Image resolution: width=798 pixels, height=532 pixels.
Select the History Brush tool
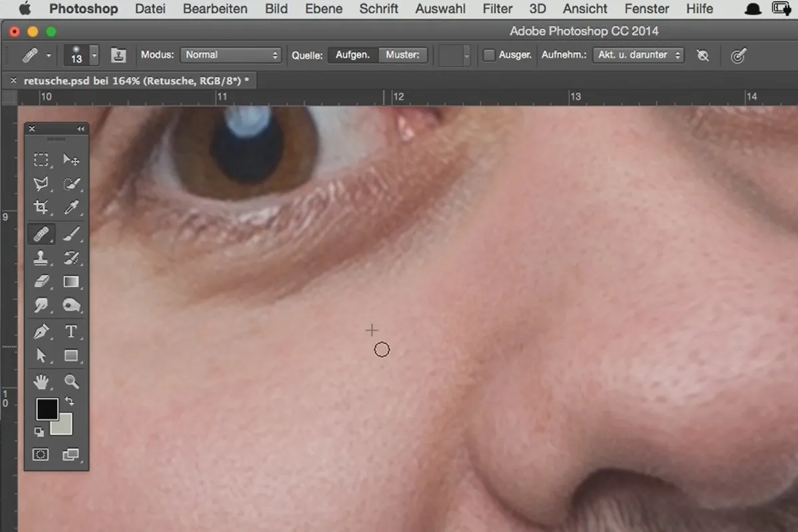[71, 258]
